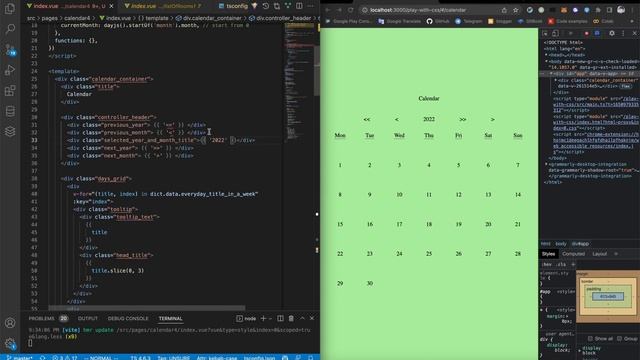Screen dimensions: 640x360
Task: Click the master branch in status bar
Action: (x=20, y=358)
